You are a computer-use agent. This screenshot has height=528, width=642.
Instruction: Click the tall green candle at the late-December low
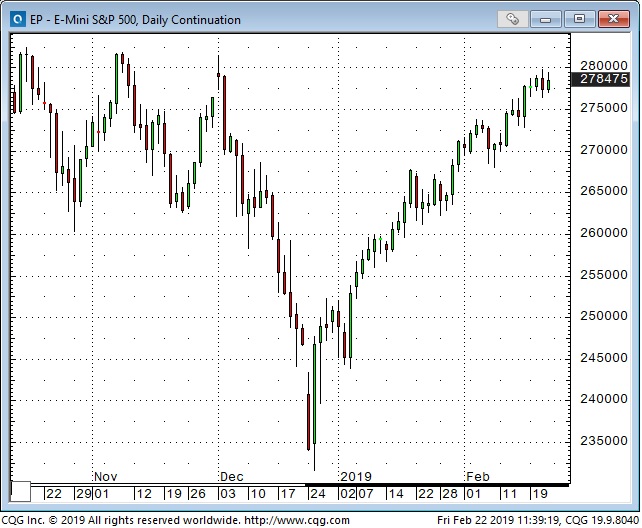coord(314,394)
